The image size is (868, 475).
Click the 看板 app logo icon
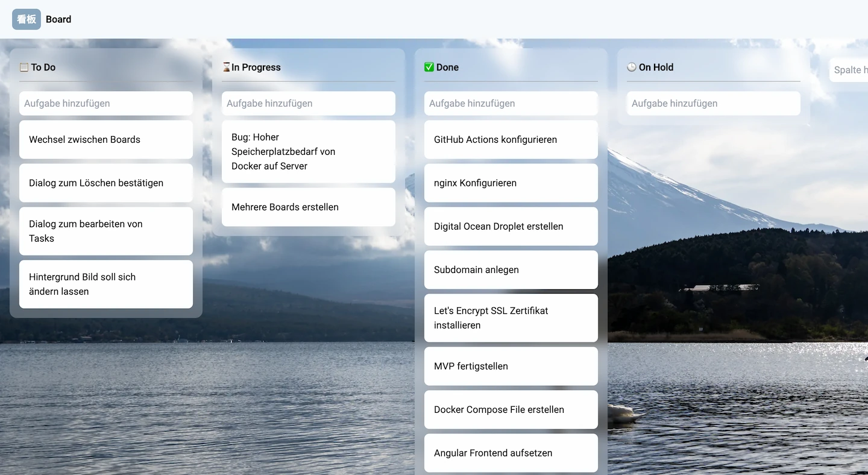tap(25, 19)
